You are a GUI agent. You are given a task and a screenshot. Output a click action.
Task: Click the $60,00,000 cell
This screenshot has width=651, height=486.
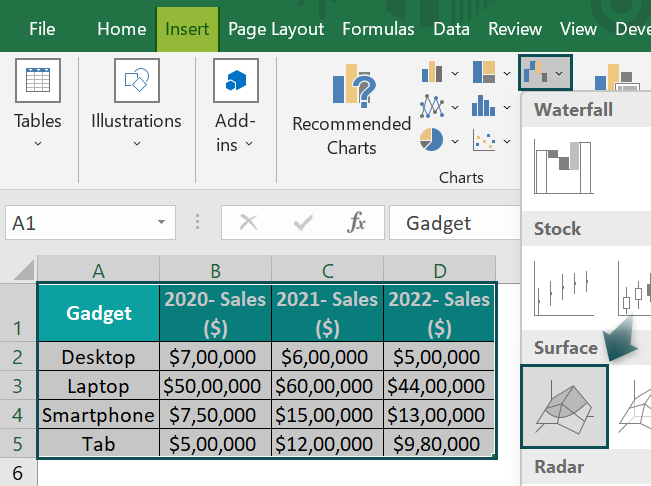point(327,386)
